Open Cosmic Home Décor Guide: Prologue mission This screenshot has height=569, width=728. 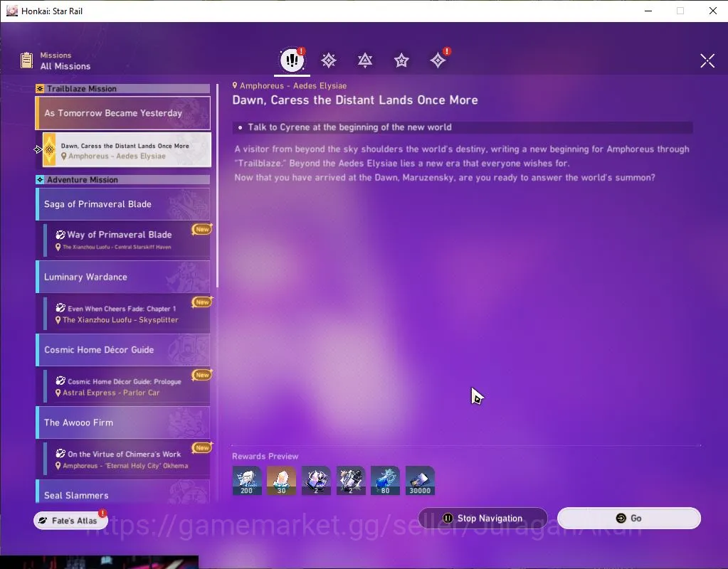127,386
